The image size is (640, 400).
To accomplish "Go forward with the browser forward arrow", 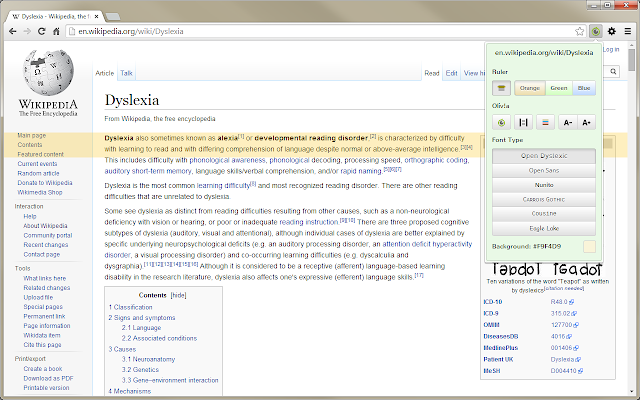I will 27,31.
